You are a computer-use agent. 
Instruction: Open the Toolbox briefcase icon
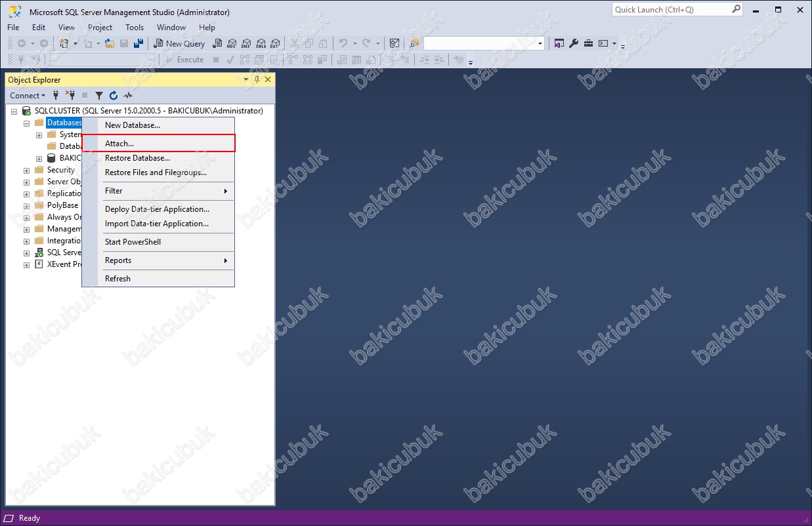click(588, 43)
